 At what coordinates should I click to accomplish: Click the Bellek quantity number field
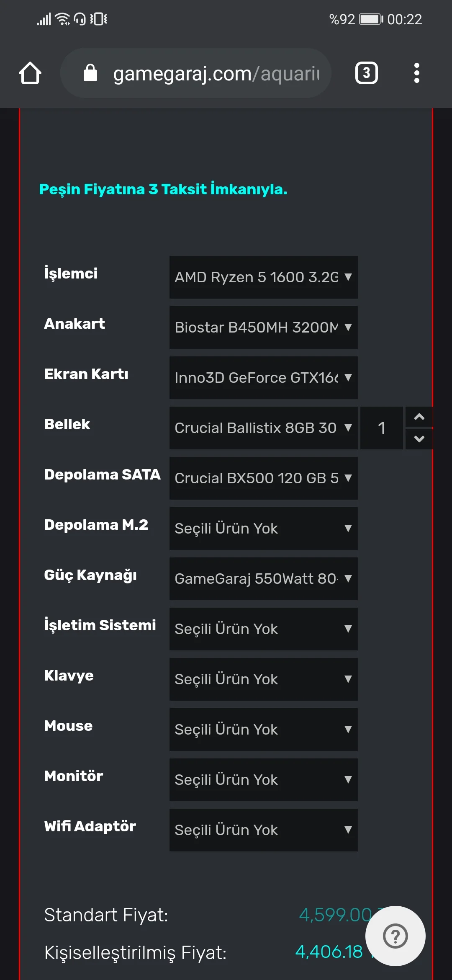point(381,428)
